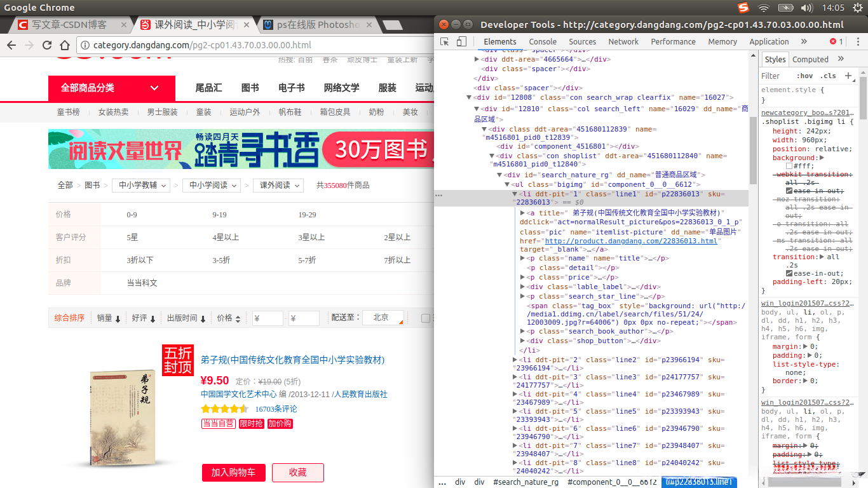Check the battery status indicator
The width and height of the screenshot is (868, 488).
pyautogui.click(x=786, y=8)
